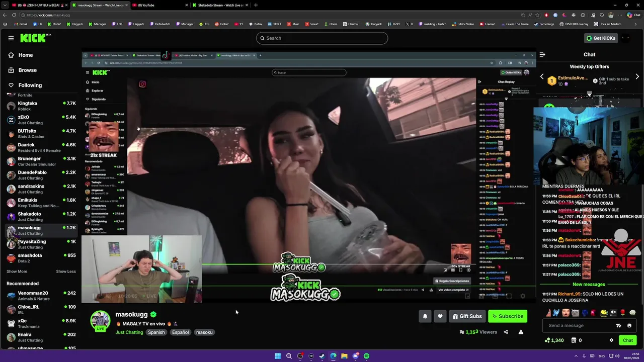Reload the page
644x362 pixels.
[x=14, y=15]
